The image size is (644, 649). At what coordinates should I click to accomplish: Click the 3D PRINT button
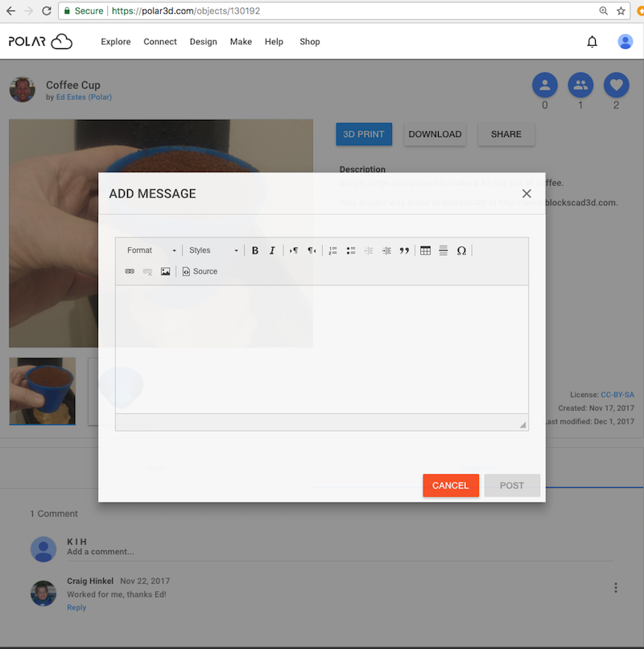[364, 134]
